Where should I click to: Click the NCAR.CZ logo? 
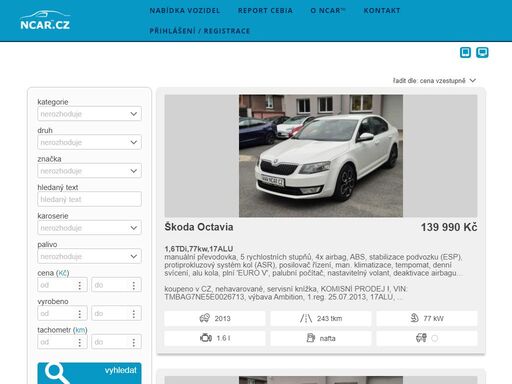point(45,20)
